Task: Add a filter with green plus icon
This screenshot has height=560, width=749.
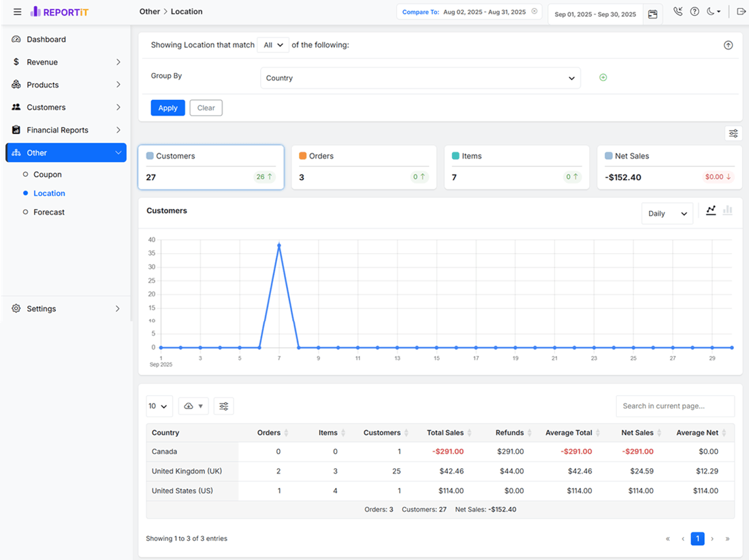Action: (603, 78)
